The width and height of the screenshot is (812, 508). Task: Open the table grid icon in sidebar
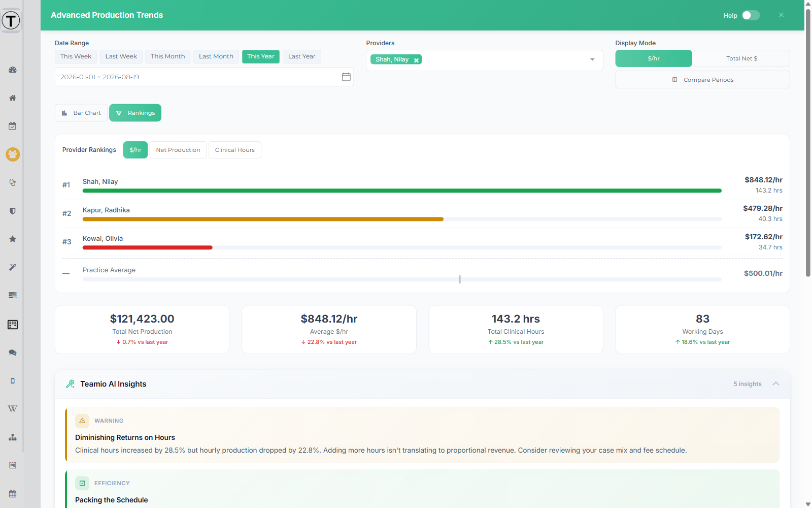(13, 324)
